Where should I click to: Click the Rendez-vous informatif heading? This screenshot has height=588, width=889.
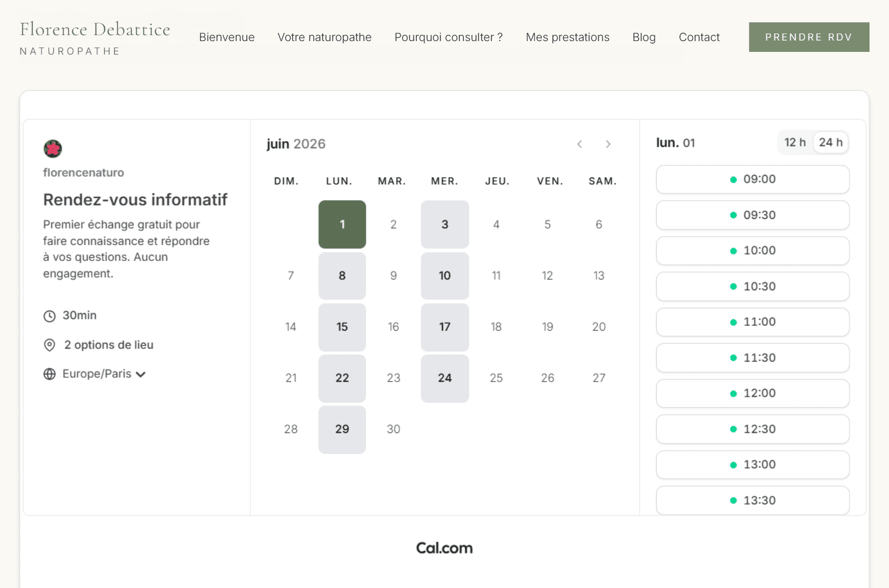point(135,200)
